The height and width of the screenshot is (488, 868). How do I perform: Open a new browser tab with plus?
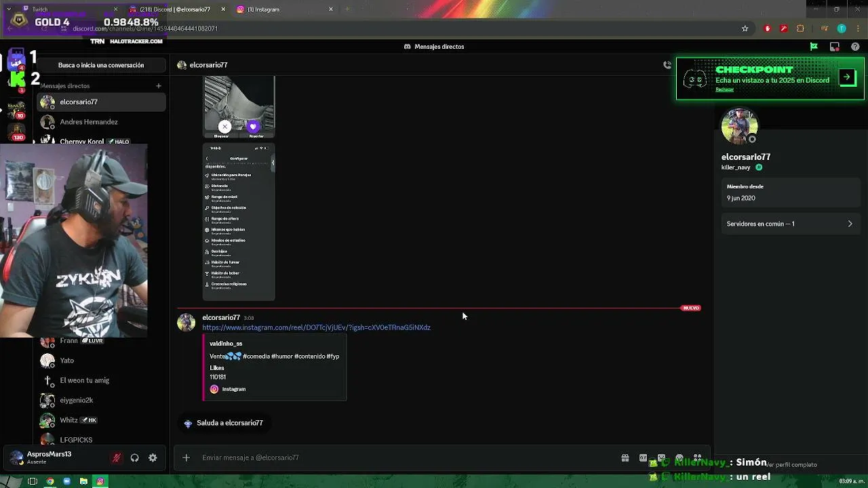(x=347, y=9)
